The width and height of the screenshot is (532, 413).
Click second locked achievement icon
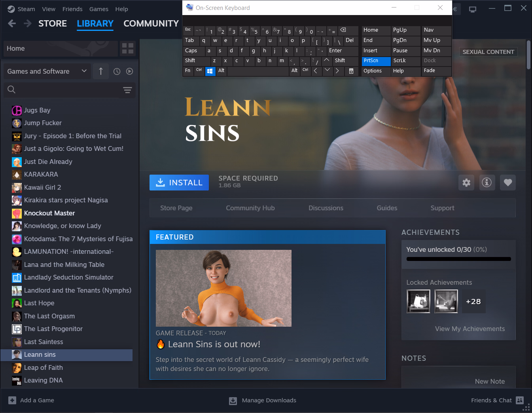pyautogui.click(x=446, y=301)
